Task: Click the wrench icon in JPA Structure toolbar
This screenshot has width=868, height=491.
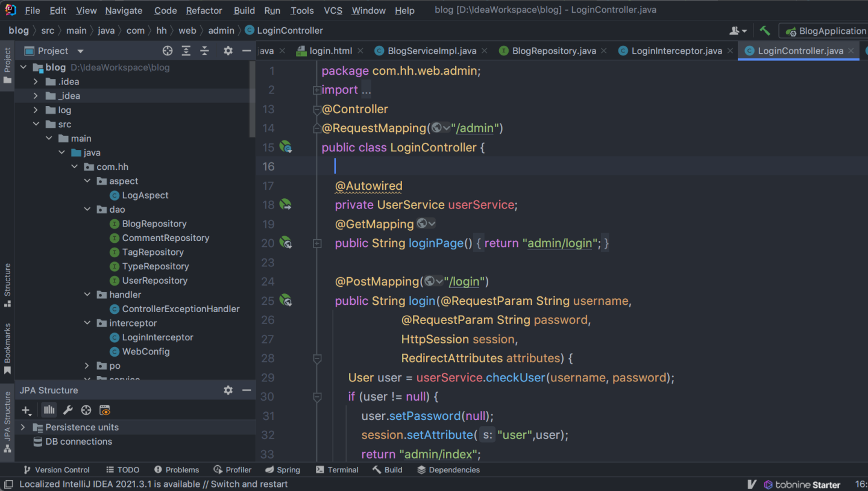Action: [x=68, y=410]
